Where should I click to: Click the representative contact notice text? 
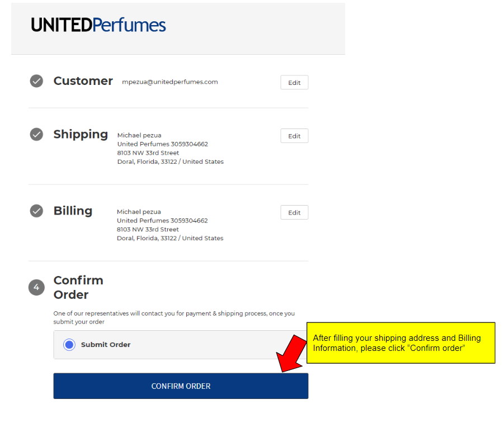tap(174, 317)
